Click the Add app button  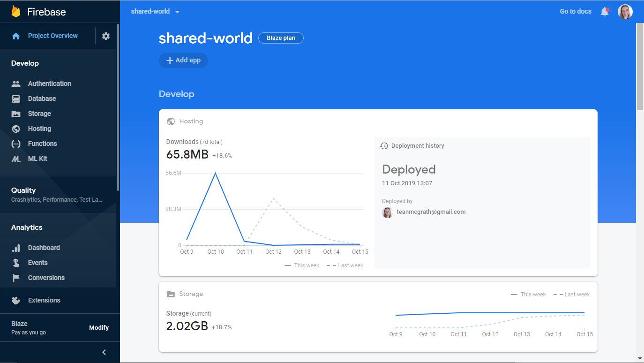pyautogui.click(x=183, y=60)
